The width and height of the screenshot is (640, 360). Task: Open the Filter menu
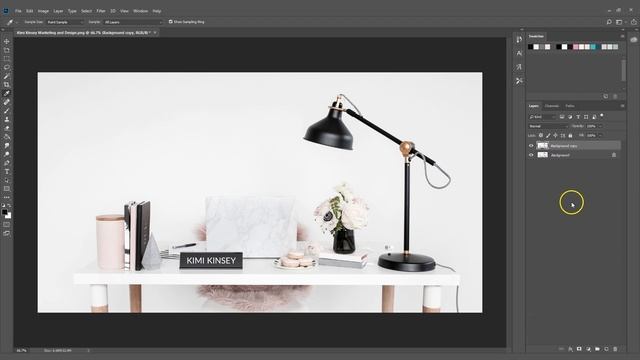101,11
